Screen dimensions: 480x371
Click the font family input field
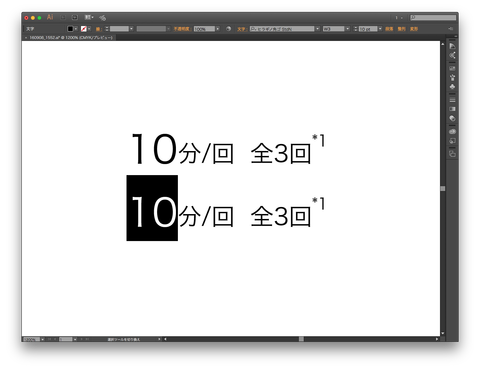click(282, 29)
